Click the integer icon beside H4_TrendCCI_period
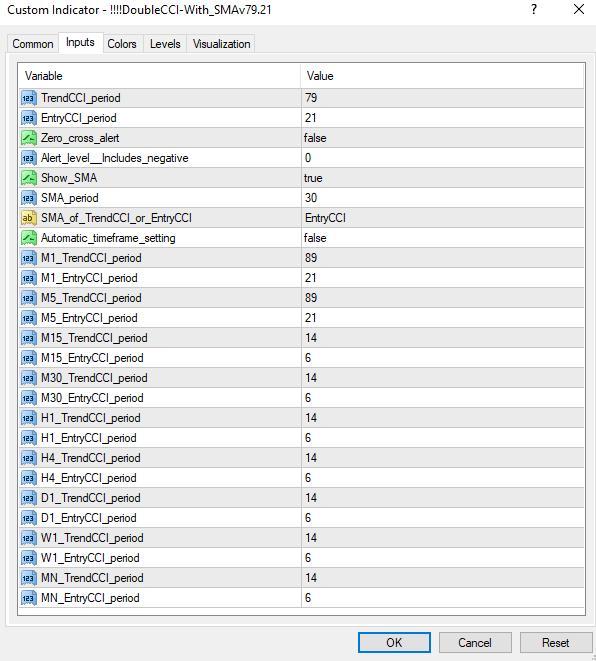Image resolution: width=596 pixels, height=661 pixels. point(29,458)
